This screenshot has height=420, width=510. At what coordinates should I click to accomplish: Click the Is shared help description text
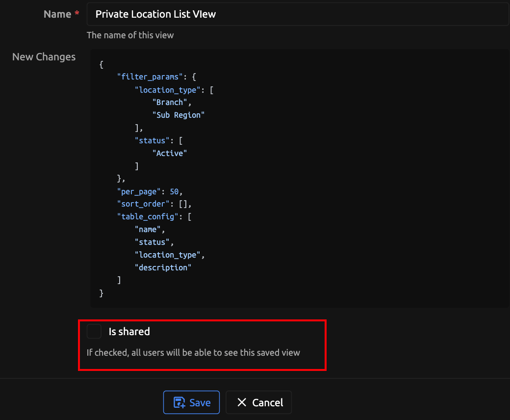pyautogui.click(x=193, y=352)
